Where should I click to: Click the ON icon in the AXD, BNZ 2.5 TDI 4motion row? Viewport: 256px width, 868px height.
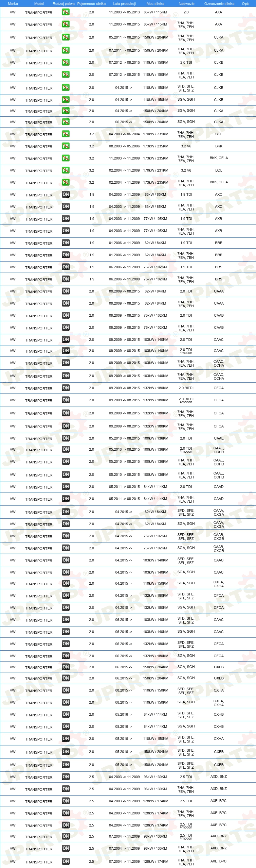pos(65,837)
